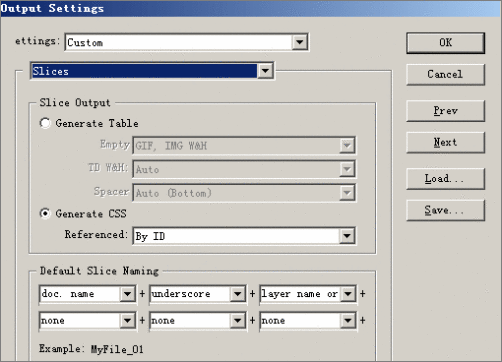Select the Generate Table radio button
Screen dimensions: 502x362
pos(45,123)
